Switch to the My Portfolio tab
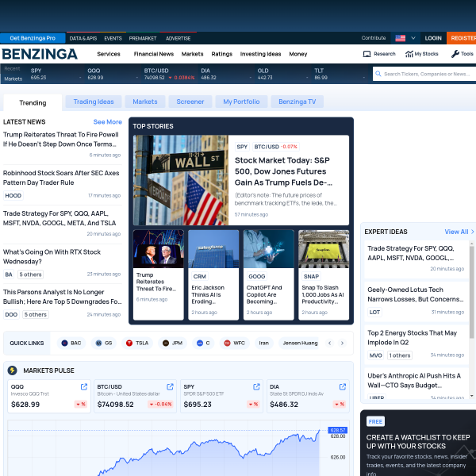 point(241,102)
